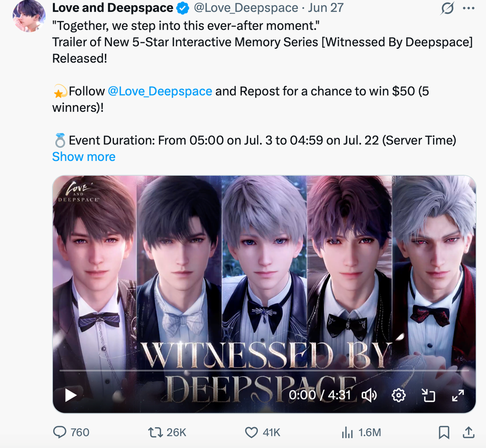Open the Jun 27 post timestamp
The width and height of the screenshot is (486, 448).
click(326, 8)
